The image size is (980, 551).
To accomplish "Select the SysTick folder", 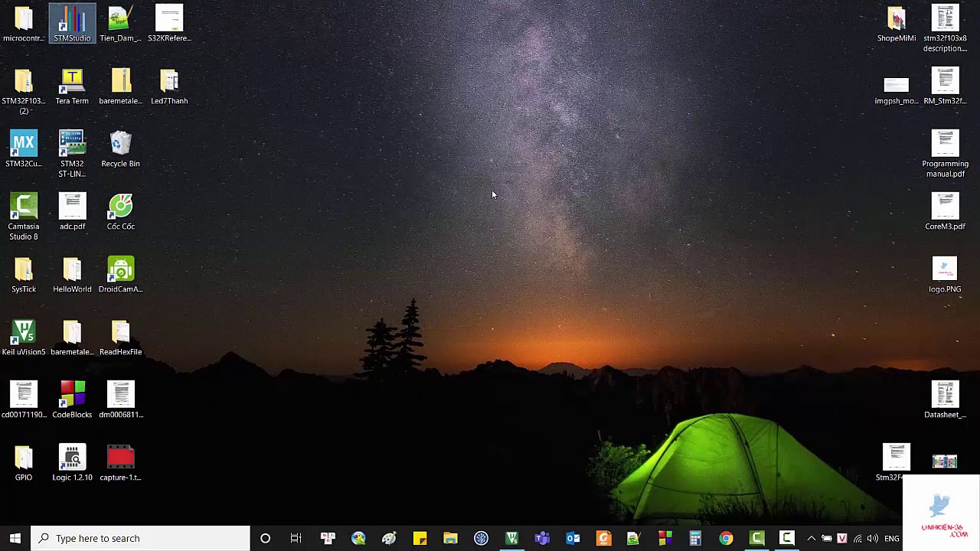I will click(24, 275).
